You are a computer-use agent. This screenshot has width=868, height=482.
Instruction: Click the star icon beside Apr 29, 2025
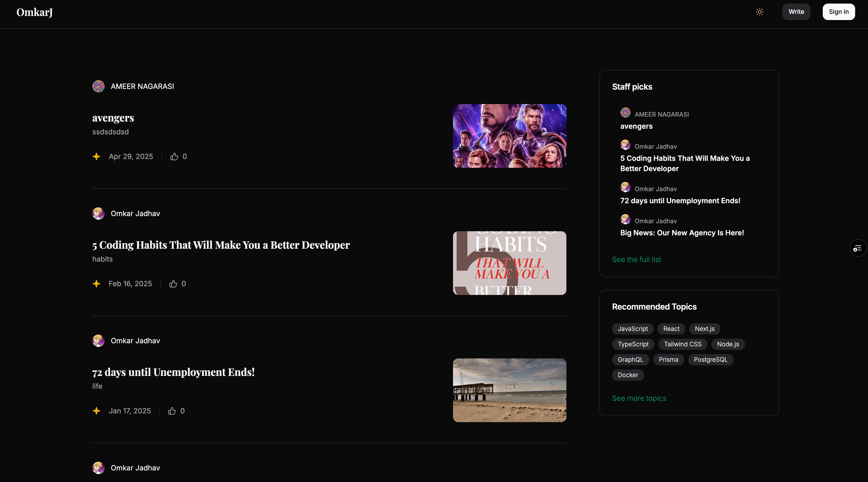click(x=96, y=156)
